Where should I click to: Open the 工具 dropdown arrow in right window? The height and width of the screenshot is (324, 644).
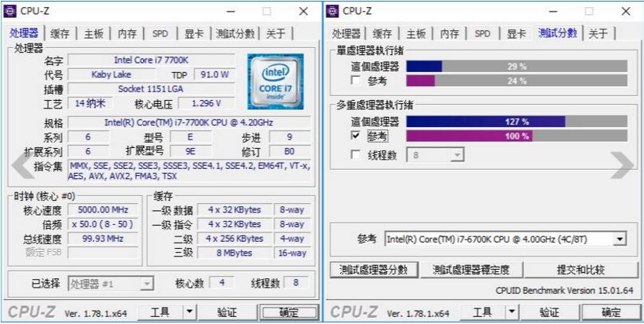pos(512,312)
